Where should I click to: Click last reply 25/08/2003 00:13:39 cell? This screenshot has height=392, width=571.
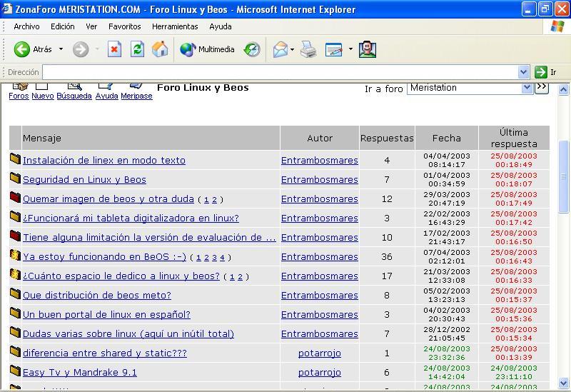click(514, 353)
